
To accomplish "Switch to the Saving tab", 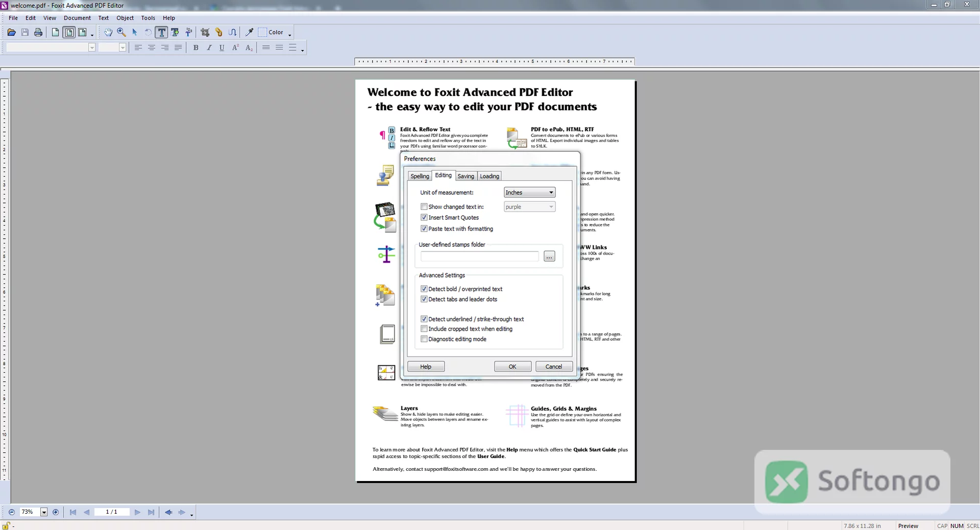I will [465, 176].
